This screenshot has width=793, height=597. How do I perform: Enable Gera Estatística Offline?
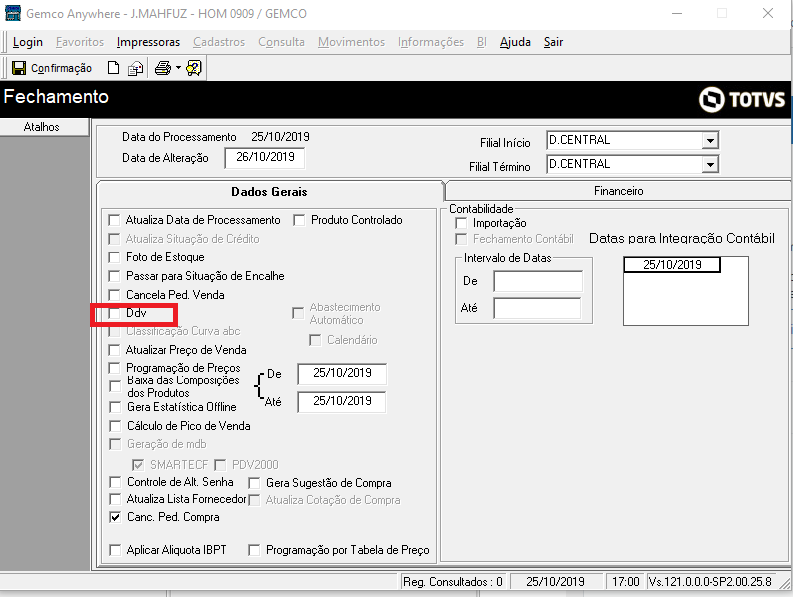(x=115, y=407)
